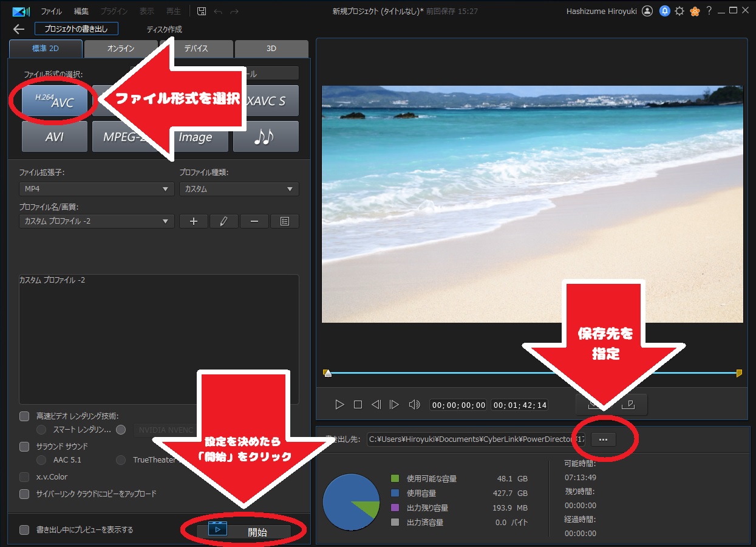Switch to the 3D tab
The image size is (756, 547).
pos(271,49)
